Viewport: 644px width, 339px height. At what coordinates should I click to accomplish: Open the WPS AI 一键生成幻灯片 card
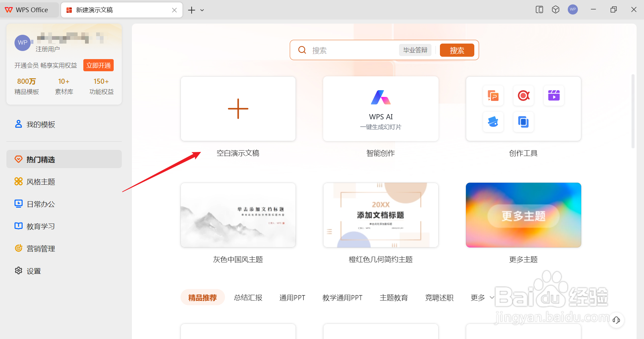[381, 109]
